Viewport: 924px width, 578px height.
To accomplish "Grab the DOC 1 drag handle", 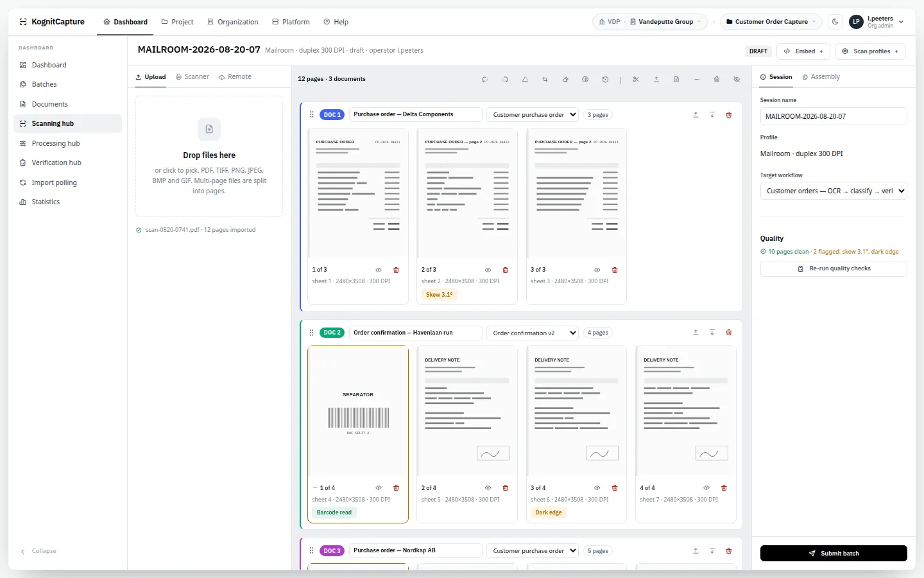I will coord(311,115).
